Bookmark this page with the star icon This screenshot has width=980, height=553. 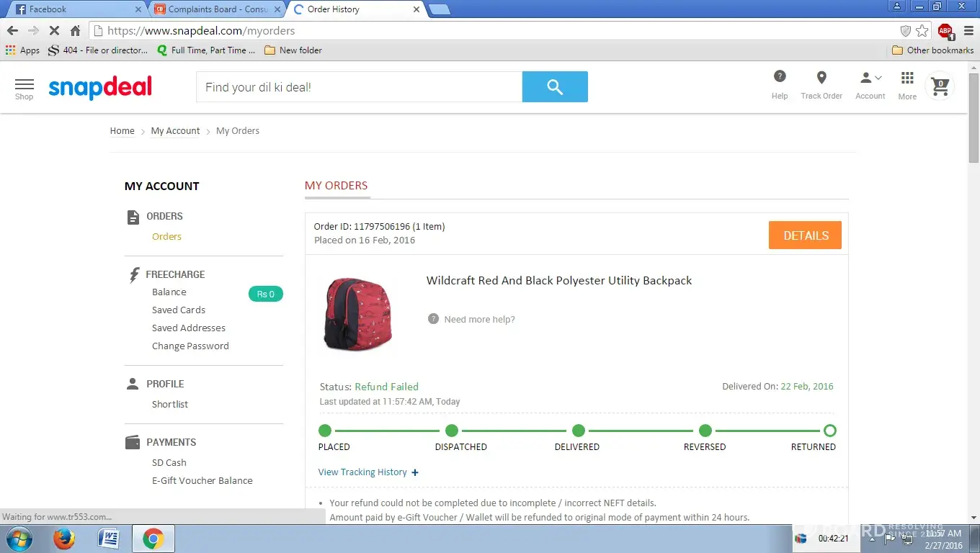click(922, 31)
